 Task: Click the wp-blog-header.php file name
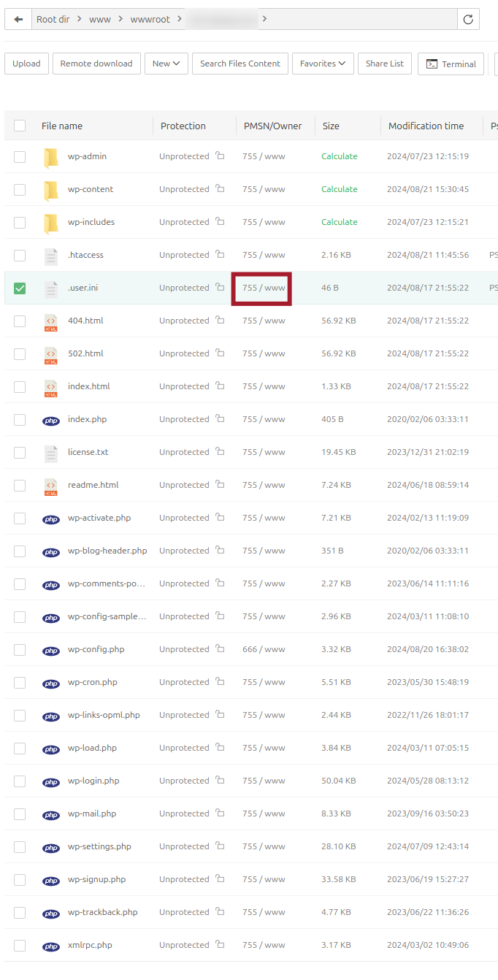107,551
